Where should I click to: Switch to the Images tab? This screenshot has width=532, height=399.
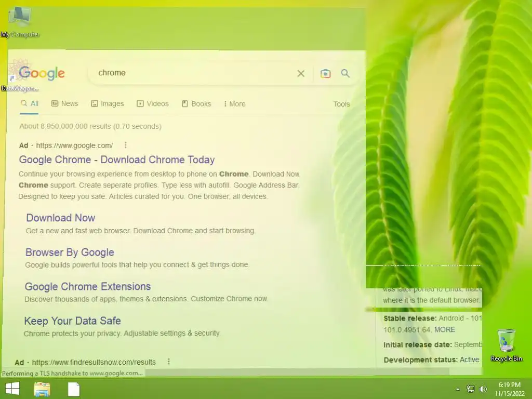(x=108, y=103)
